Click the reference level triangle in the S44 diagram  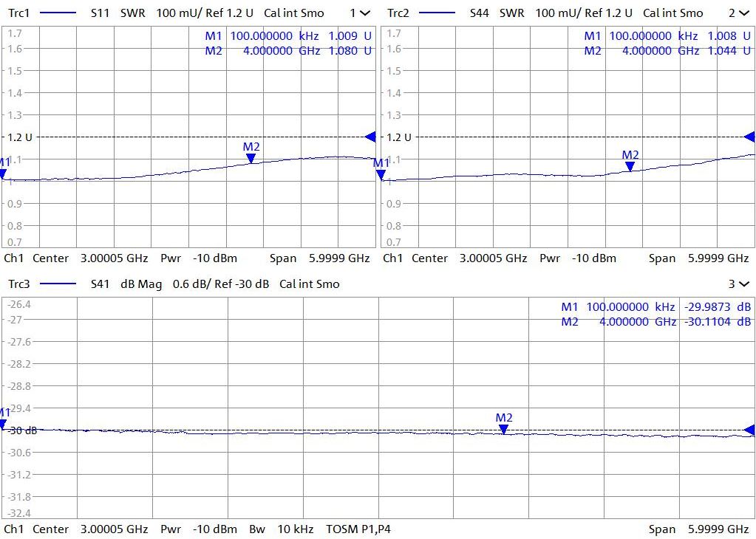(749, 137)
